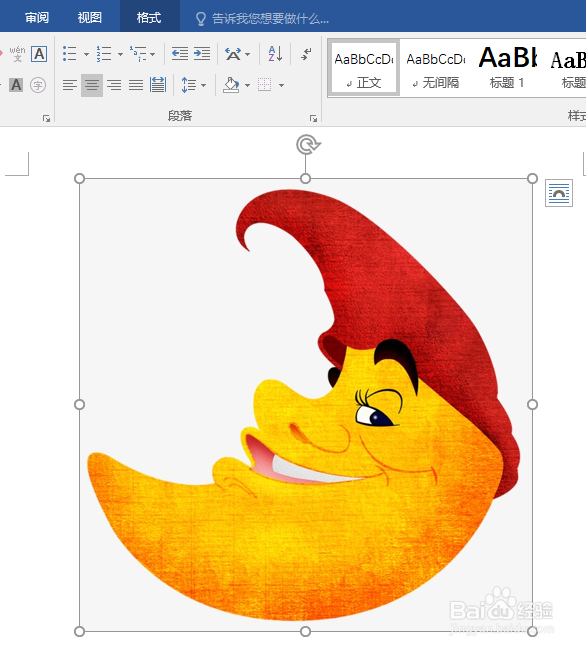Screen dimensions: 586x649
Task: Select the 格式 ribbon tab
Action: tap(149, 18)
